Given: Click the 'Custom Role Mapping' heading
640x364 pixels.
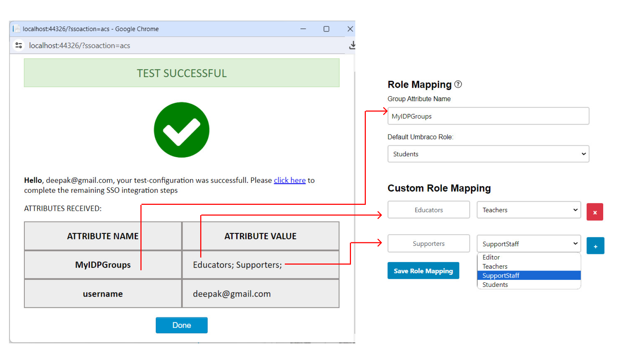Looking at the screenshot, I should [x=439, y=188].
